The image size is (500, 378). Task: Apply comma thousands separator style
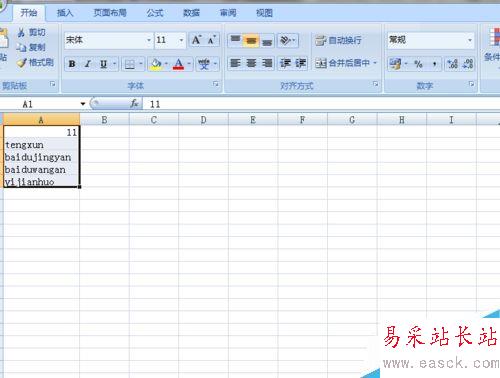434,64
